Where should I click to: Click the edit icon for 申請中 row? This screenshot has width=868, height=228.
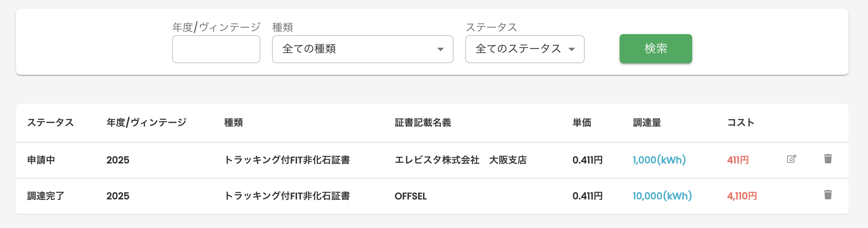[x=791, y=159]
